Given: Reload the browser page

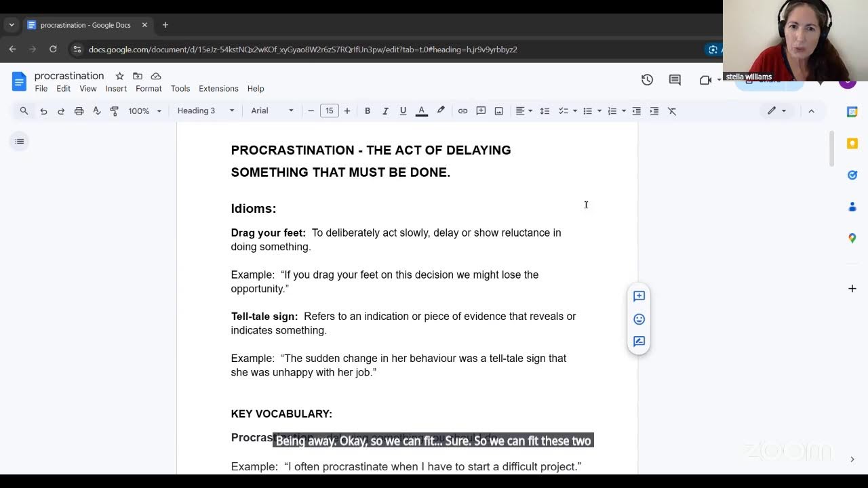Looking at the screenshot, I should (x=53, y=49).
